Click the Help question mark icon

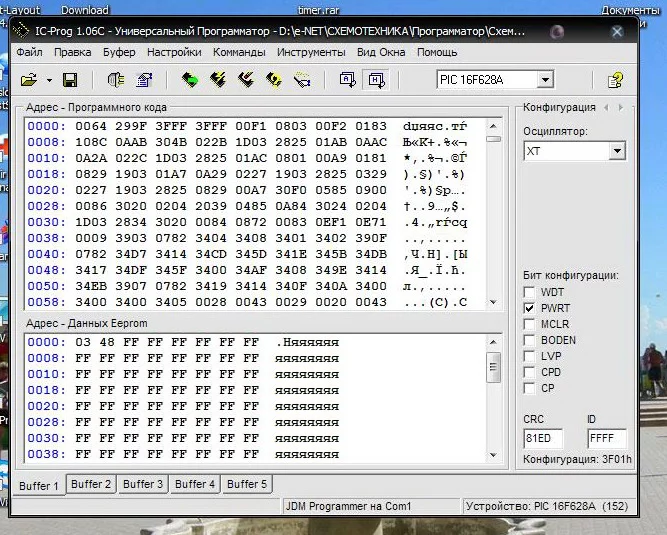coord(616,80)
